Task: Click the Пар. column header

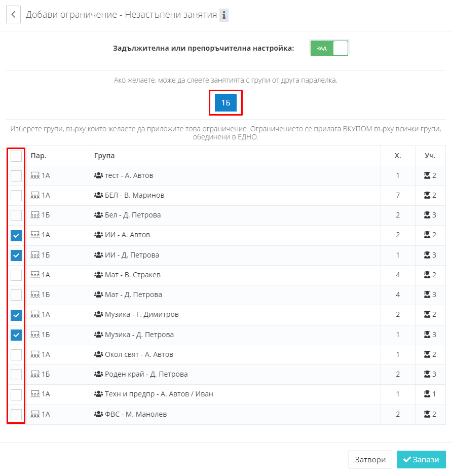Action: (39, 156)
